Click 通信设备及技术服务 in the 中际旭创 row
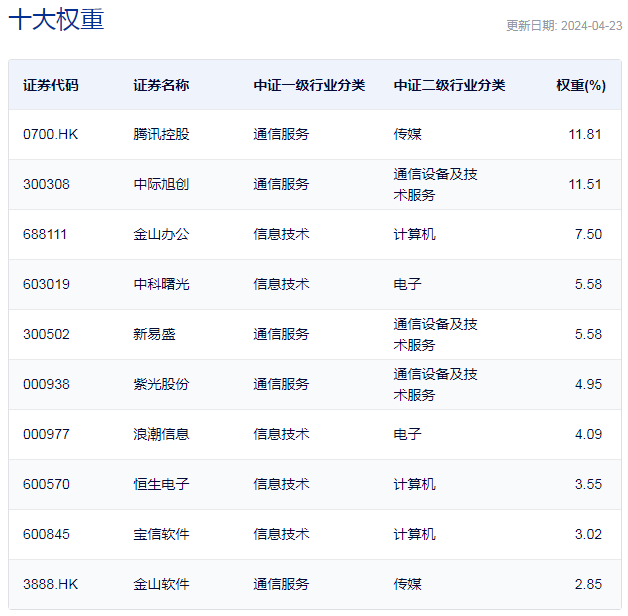628x616 pixels. click(x=435, y=185)
